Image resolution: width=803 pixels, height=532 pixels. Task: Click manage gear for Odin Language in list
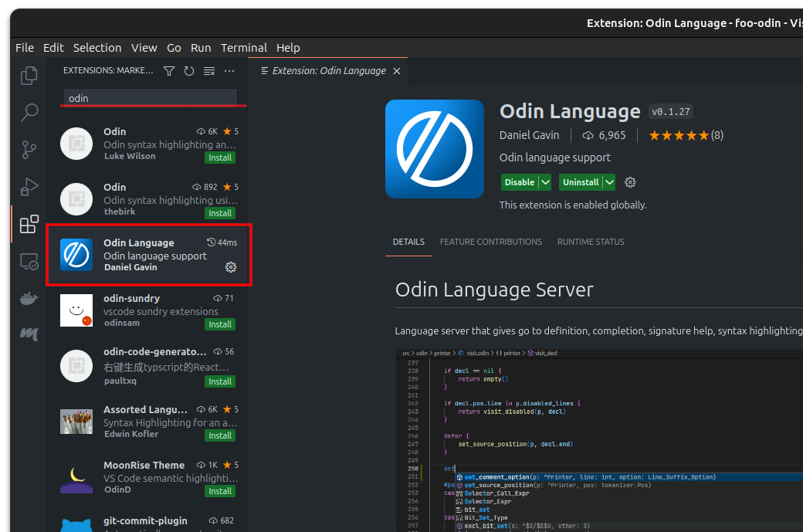click(231, 267)
